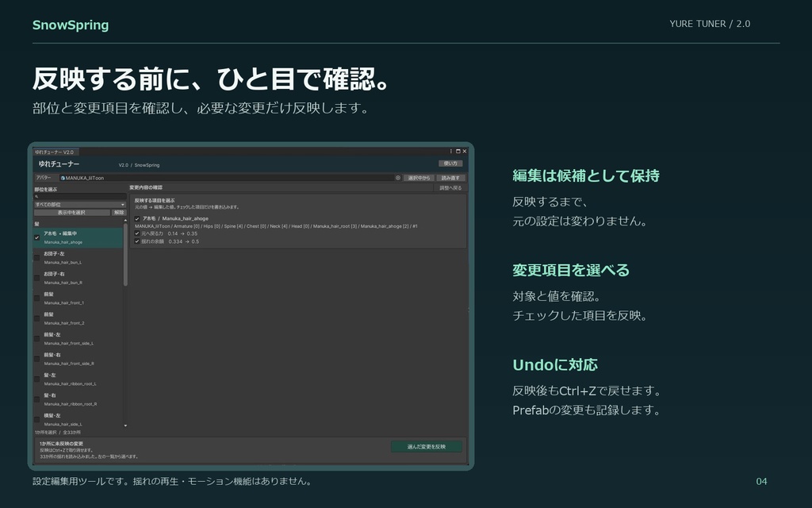
Task: Click the bone path text starting MANUKA_lilToon / Armature
Action: click(276, 226)
